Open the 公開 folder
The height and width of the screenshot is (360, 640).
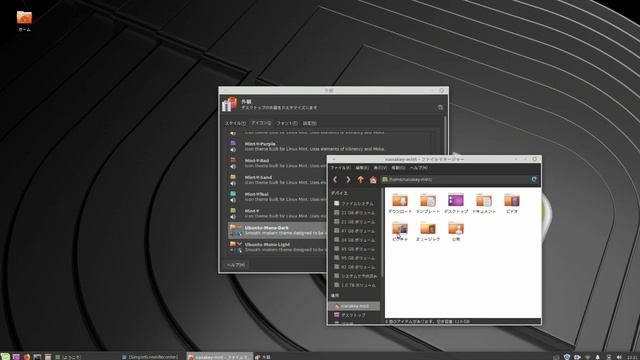(x=456, y=231)
